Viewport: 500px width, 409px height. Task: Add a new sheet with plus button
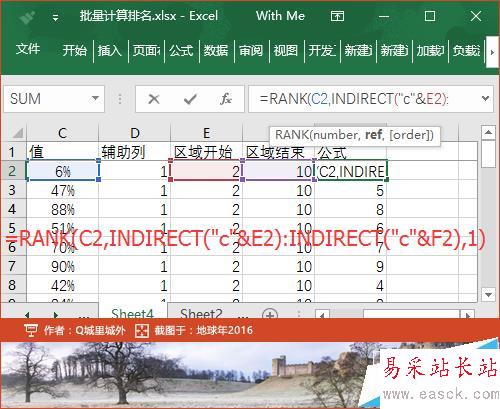coord(270,314)
